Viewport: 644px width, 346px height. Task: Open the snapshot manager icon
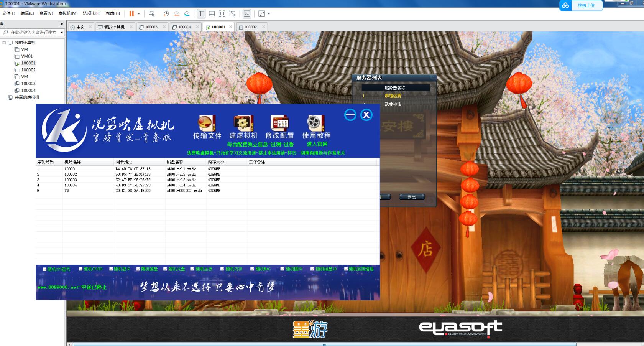(x=187, y=14)
